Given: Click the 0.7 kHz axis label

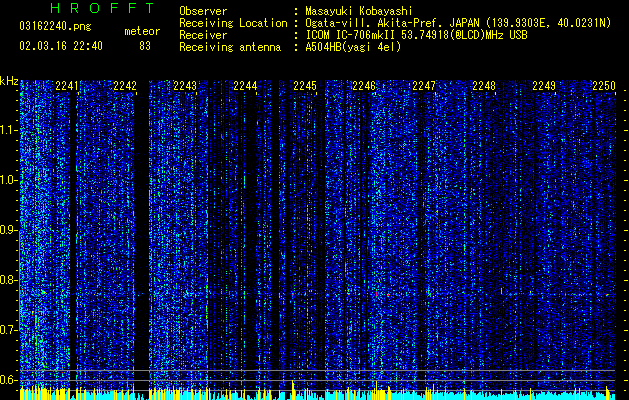Looking at the screenshot, I should 8,330.
